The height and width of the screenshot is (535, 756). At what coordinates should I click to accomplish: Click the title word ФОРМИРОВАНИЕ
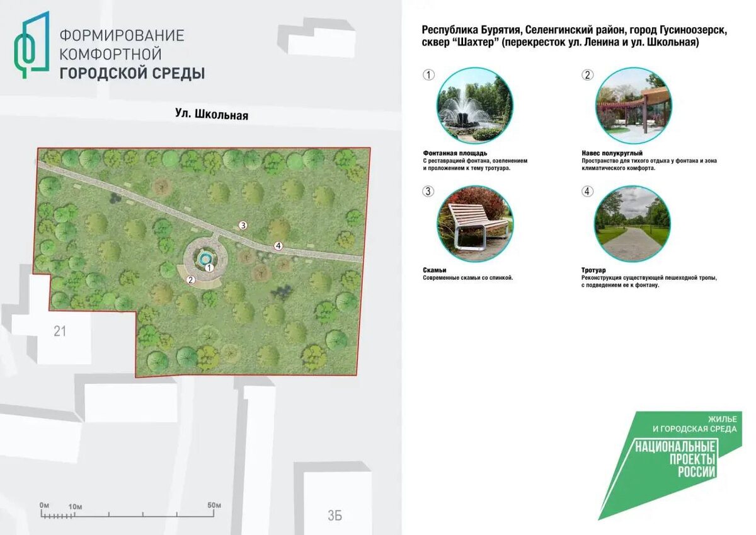[122, 35]
